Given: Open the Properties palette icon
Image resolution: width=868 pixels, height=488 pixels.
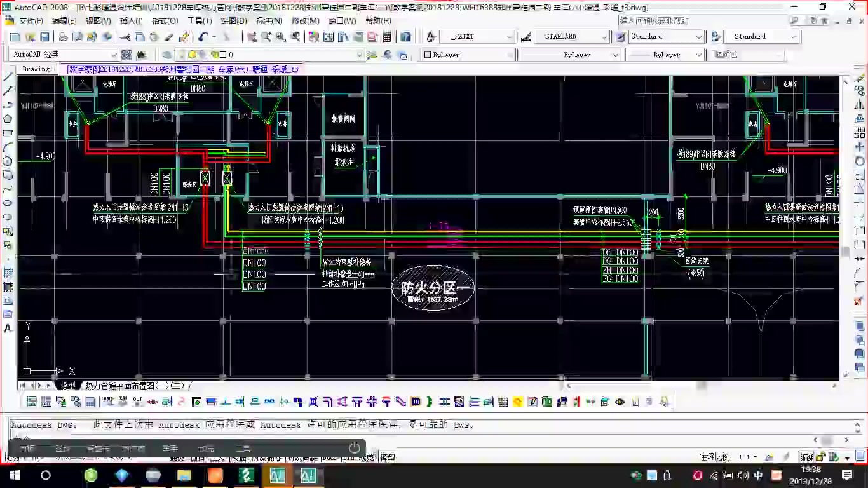Looking at the screenshot, I should click(313, 37).
